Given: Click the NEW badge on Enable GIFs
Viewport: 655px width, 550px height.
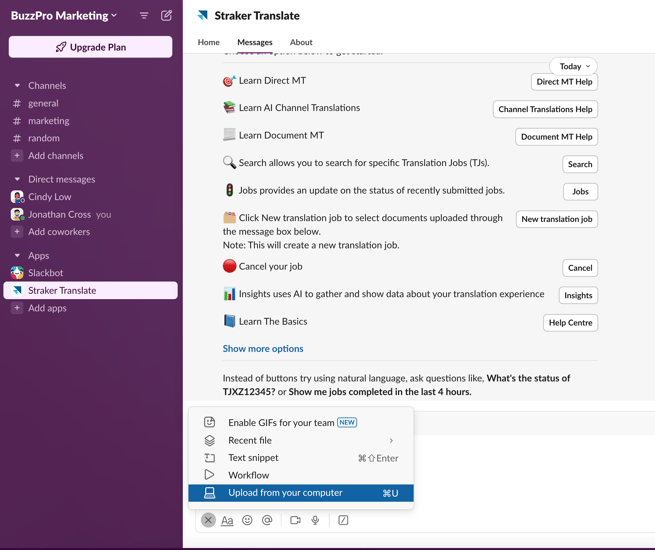Looking at the screenshot, I should click(347, 422).
